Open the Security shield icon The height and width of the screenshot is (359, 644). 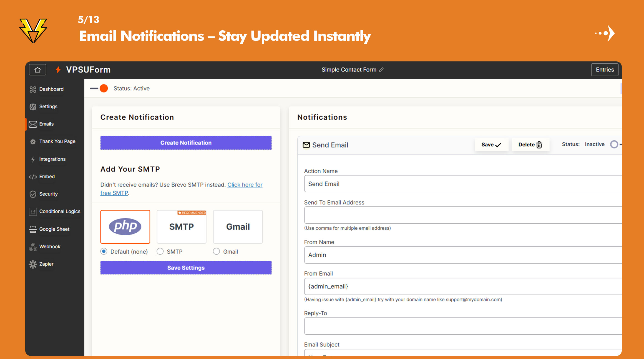point(33,194)
